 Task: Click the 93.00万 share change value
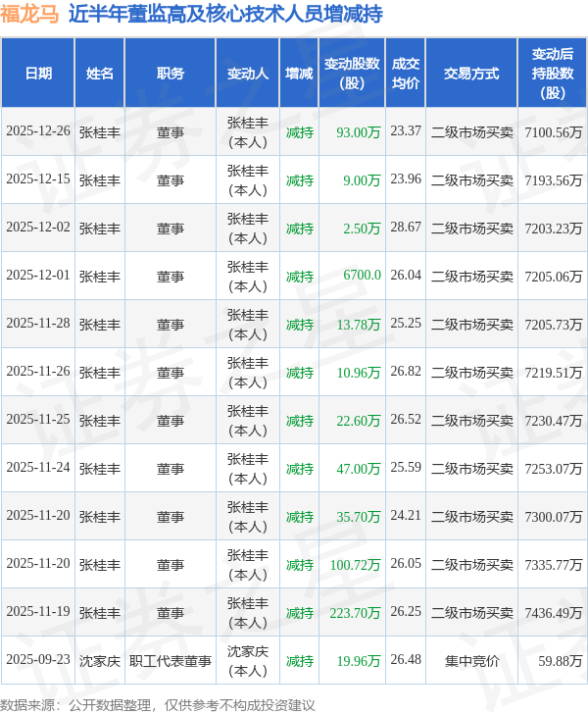pyautogui.click(x=358, y=132)
